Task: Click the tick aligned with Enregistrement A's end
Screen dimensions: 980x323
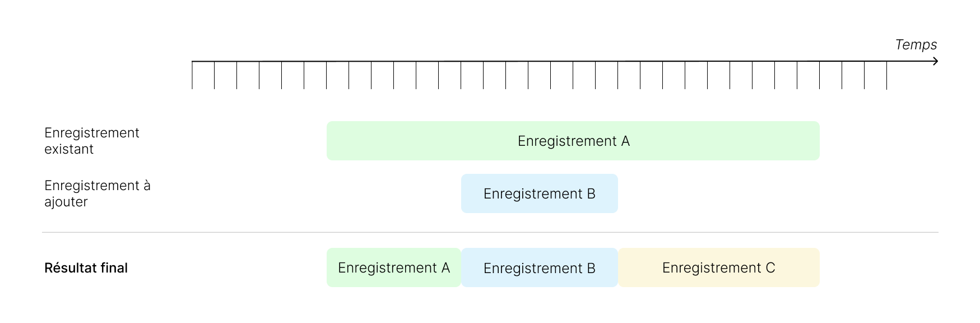Action: point(820,75)
